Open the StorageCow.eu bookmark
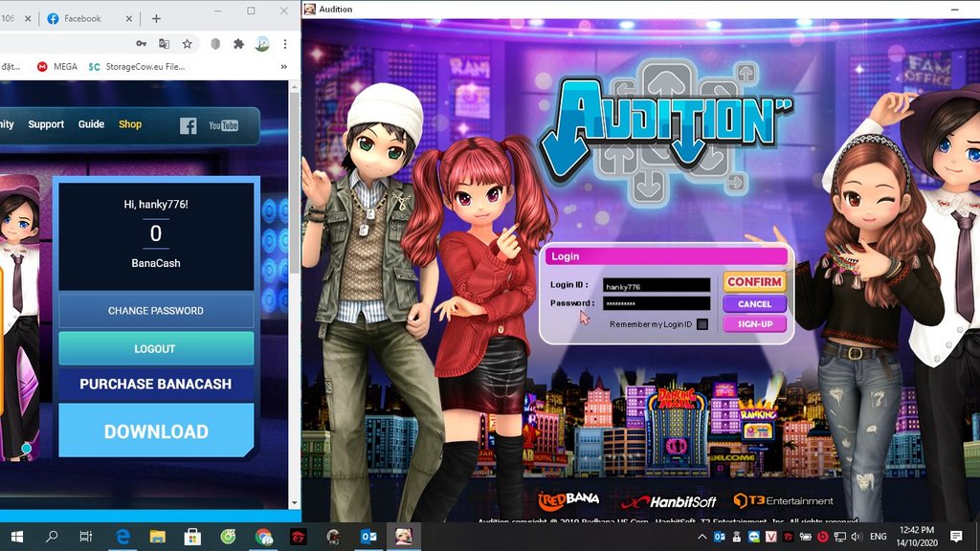 coord(137,66)
